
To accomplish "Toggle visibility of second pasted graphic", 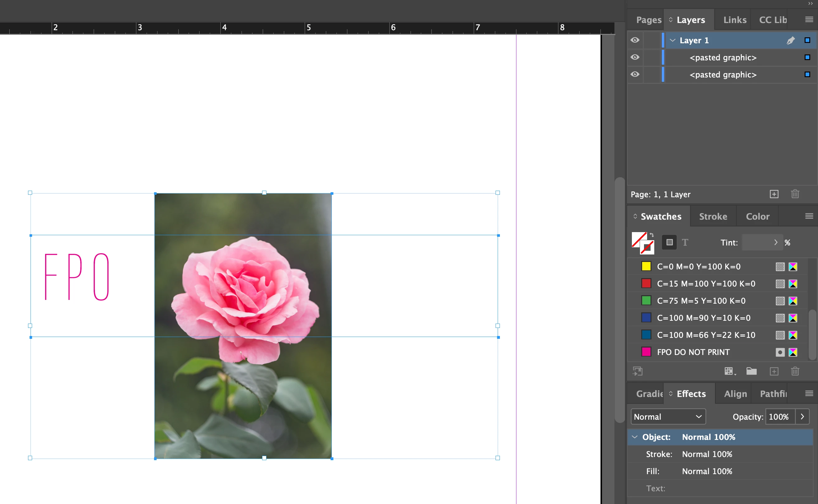I will 635,74.
